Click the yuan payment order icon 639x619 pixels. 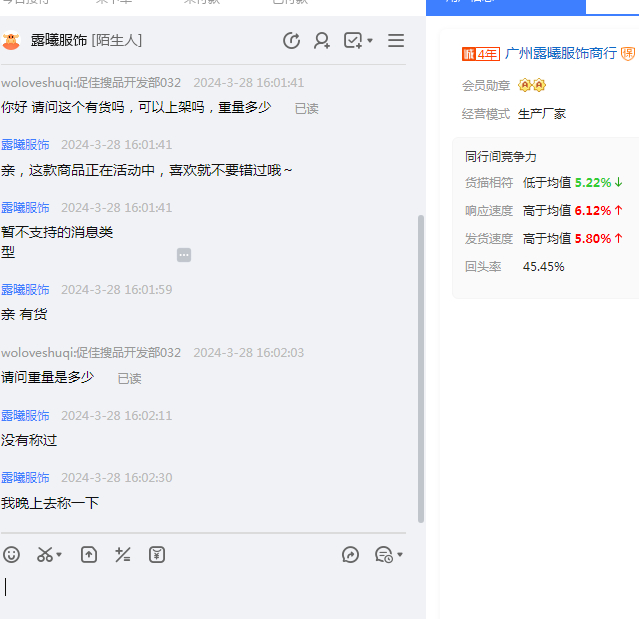tap(156, 554)
